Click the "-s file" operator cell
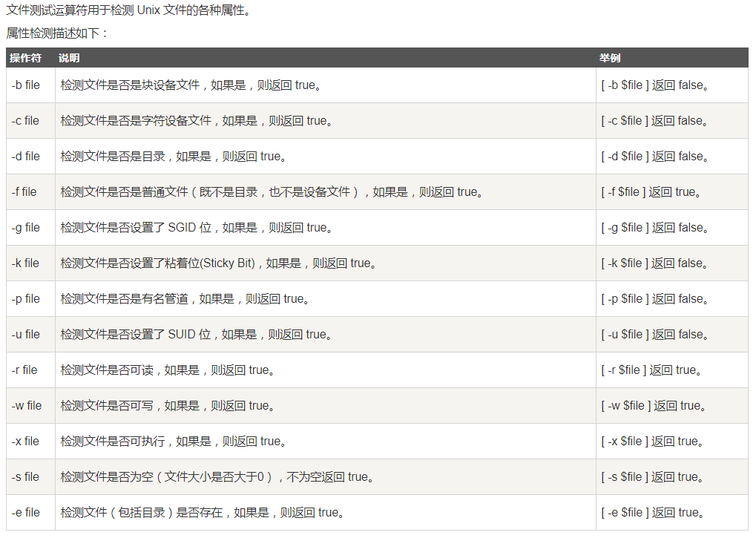 click(x=26, y=477)
